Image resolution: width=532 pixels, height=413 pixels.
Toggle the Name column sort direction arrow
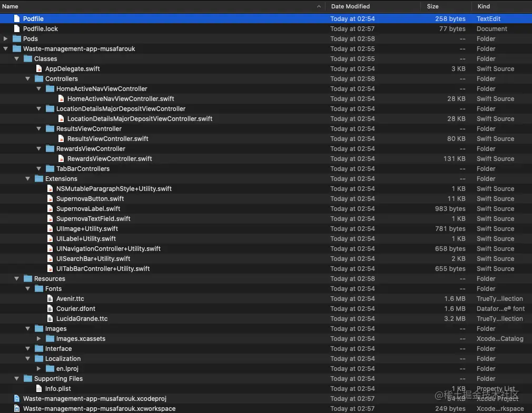[319, 6]
